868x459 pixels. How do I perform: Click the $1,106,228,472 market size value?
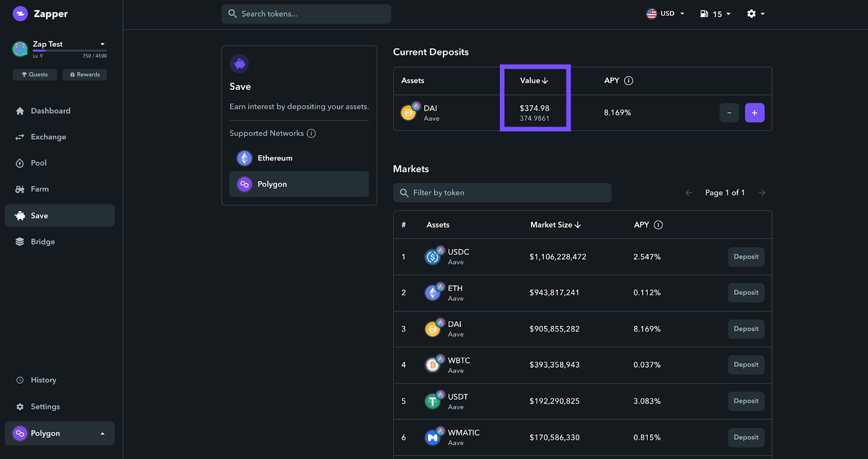point(558,257)
